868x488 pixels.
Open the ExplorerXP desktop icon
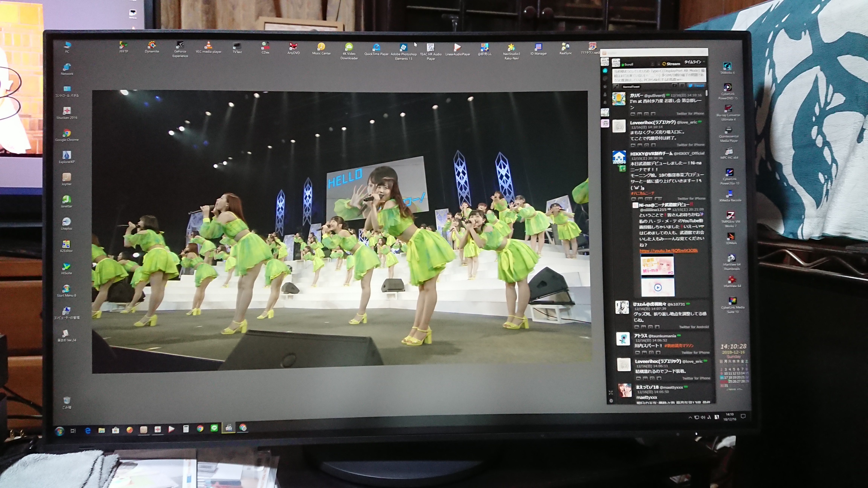tap(67, 157)
